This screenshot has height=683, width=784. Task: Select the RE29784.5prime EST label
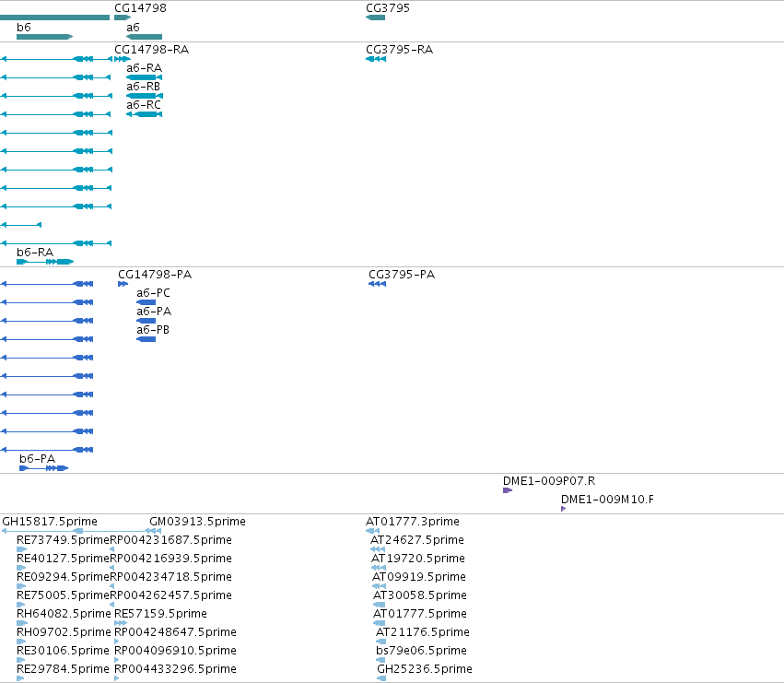(63, 670)
